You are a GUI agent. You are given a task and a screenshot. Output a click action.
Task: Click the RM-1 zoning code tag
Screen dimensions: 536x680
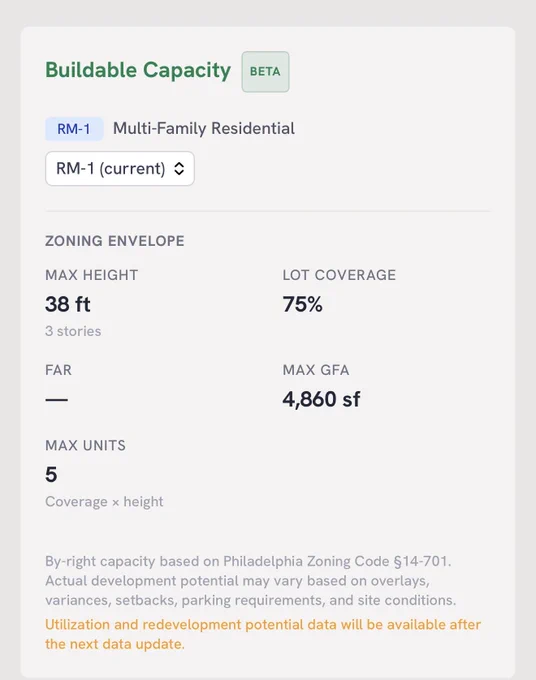point(74,129)
